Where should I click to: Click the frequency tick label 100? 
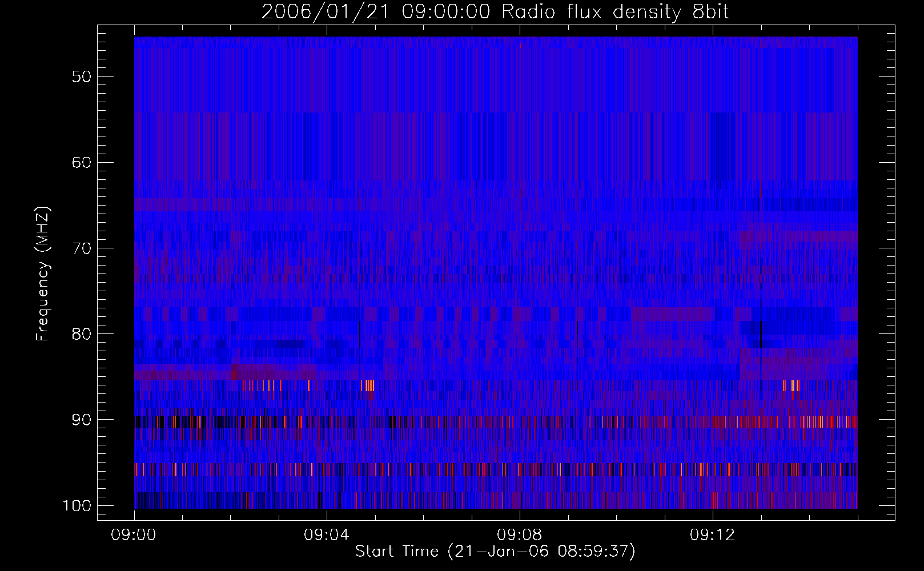pyautogui.click(x=77, y=506)
